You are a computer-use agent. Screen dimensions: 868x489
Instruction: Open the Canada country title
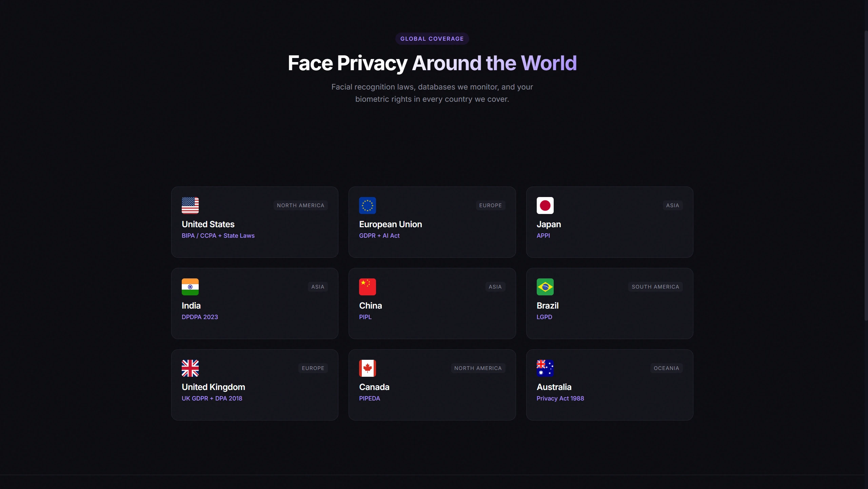pos(374,387)
